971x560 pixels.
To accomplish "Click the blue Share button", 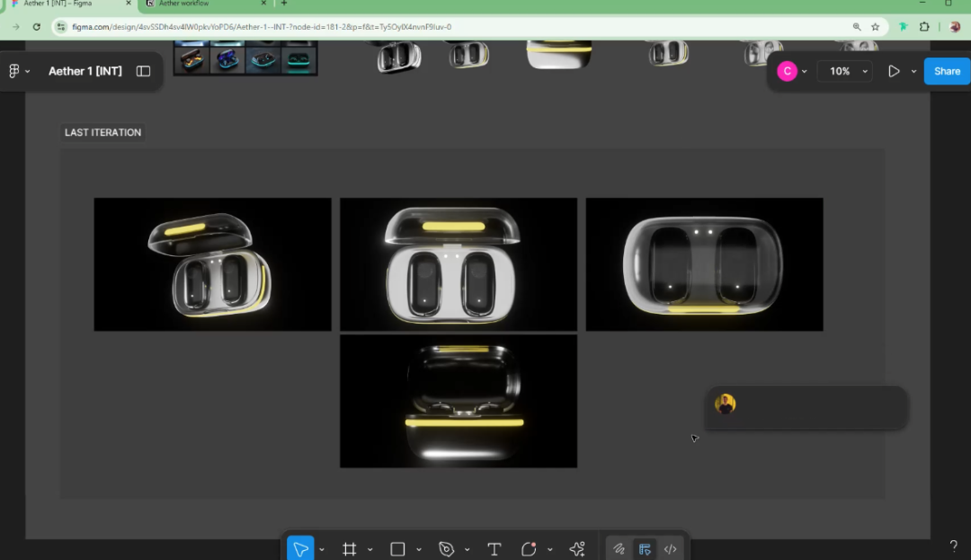I will point(947,71).
